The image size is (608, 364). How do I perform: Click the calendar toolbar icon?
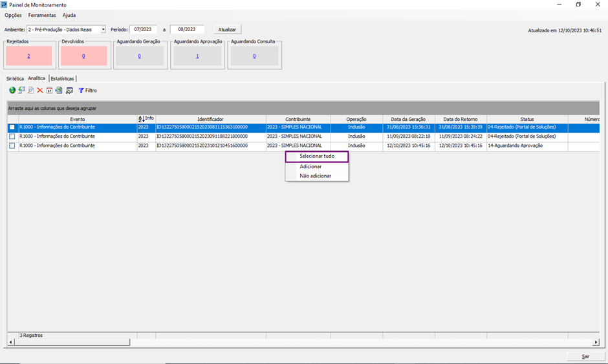[50, 91]
